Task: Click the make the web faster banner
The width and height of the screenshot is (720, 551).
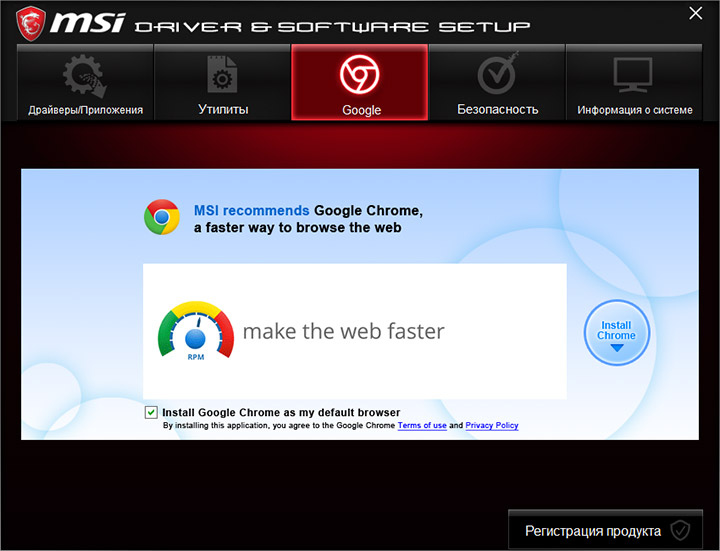Action: click(354, 331)
